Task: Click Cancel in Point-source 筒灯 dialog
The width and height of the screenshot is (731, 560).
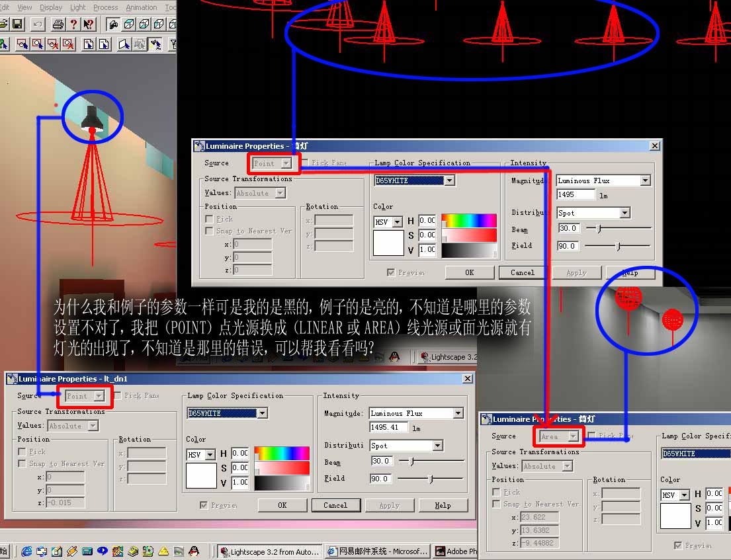Action: [523, 272]
